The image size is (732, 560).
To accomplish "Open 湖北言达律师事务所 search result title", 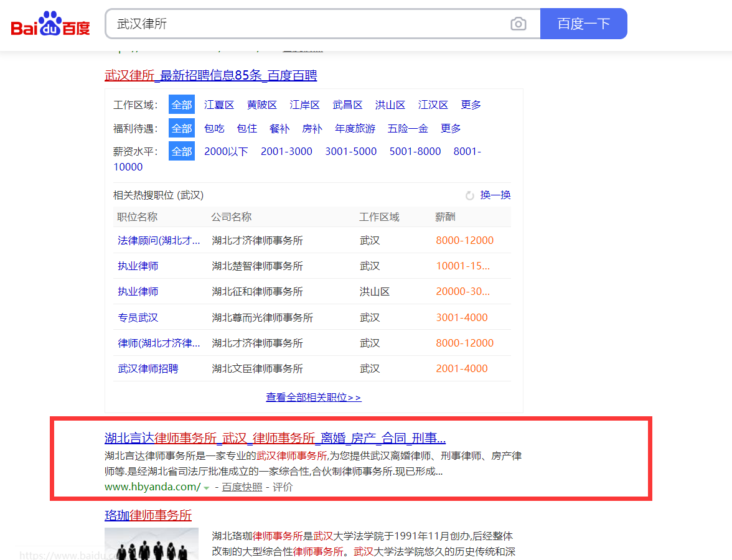I will tap(275, 438).
